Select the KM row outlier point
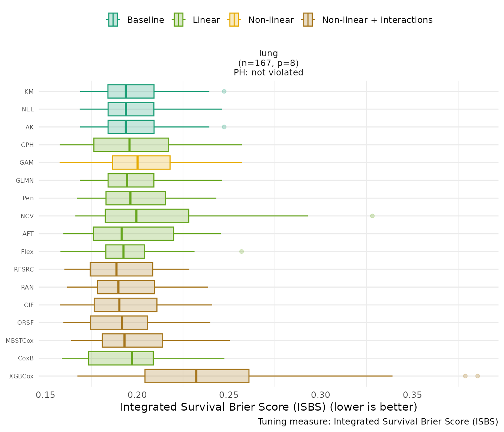Screen dimensions: 504x432 224,91
